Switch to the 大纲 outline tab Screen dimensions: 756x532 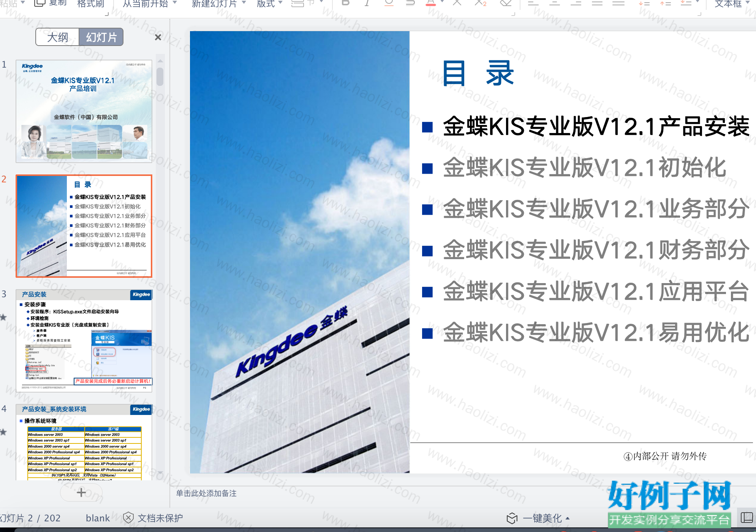(x=57, y=37)
